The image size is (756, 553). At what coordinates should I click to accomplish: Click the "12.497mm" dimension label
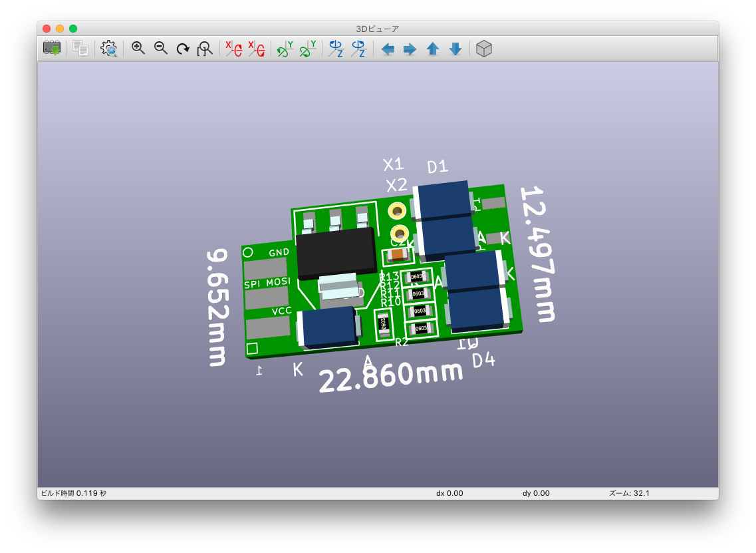(538, 254)
